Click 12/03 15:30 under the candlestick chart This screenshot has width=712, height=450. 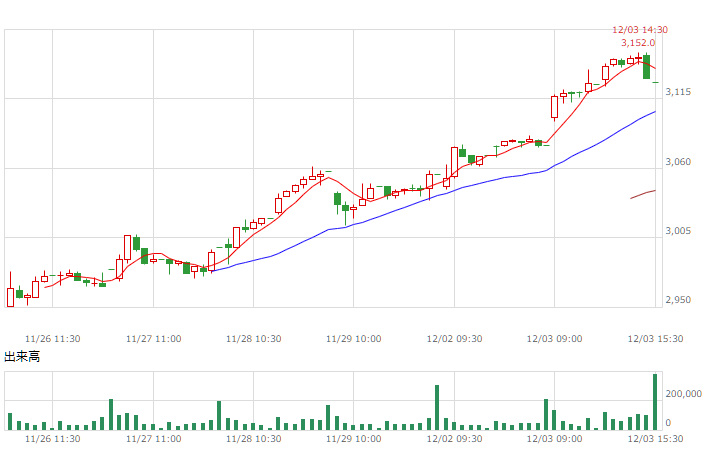[x=655, y=339]
